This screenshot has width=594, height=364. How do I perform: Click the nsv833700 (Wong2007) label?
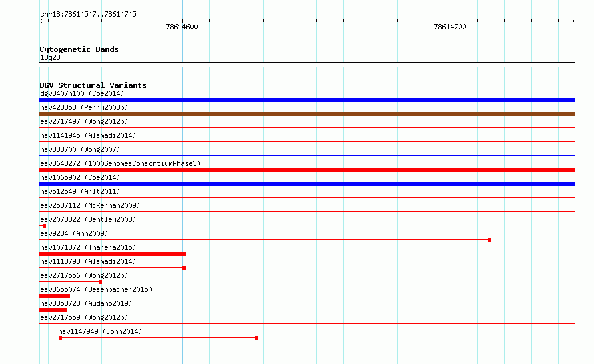[80, 149]
